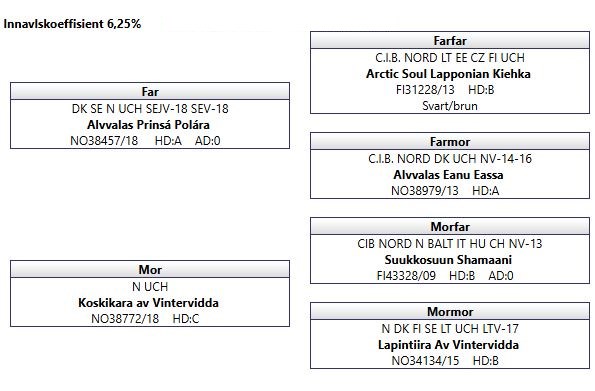
Task: Select the Suukkosuun Shamaani dog name
Action: click(x=448, y=260)
